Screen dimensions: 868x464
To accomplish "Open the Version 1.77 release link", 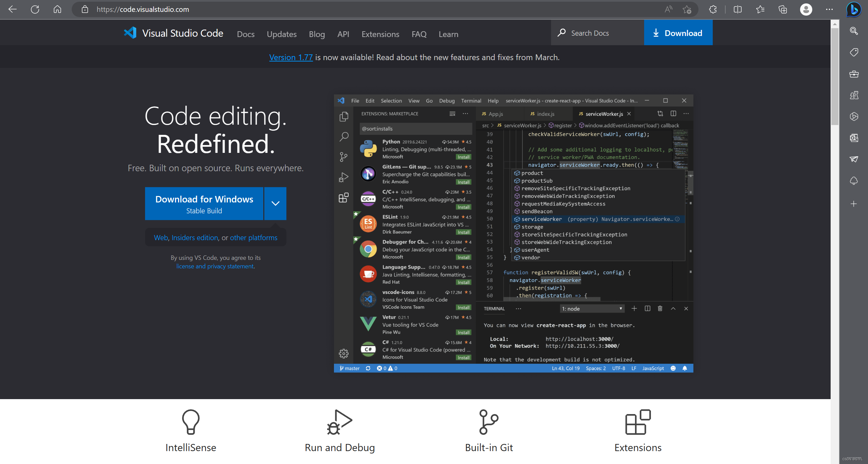I will [x=291, y=57].
